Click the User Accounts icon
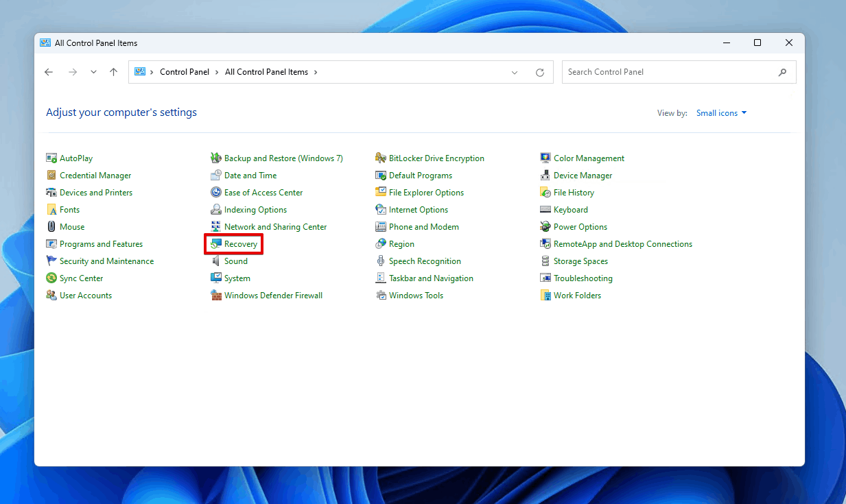Screen dimensions: 846x504 coord(51,296)
